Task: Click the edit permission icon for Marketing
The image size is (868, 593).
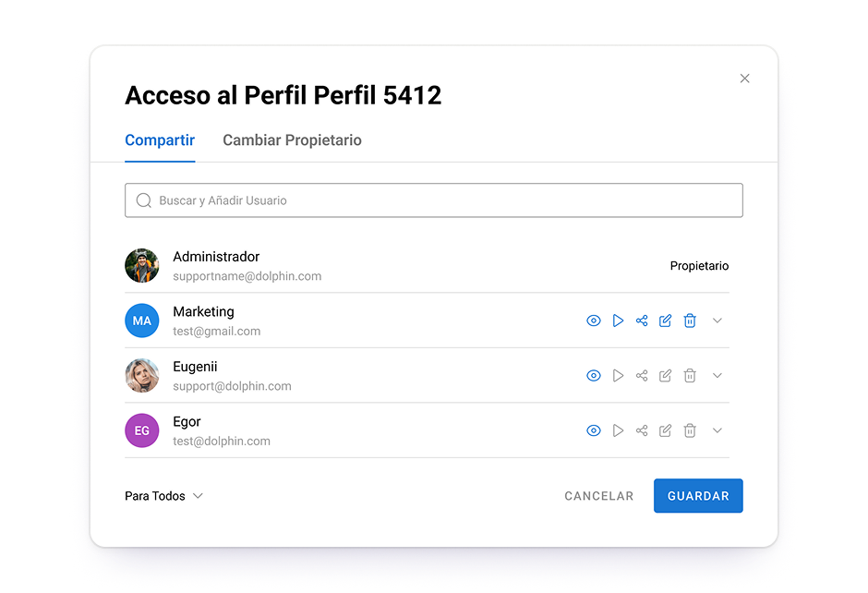Action: [666, 321]
